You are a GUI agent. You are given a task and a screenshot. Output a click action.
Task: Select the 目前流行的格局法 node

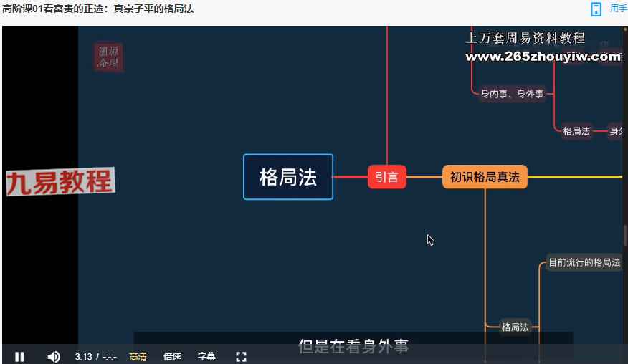click(x=584, y=263)
